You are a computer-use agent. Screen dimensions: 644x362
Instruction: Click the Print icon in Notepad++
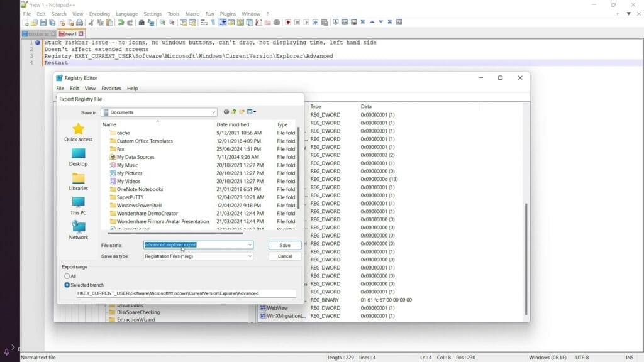(x=78, y=22)
